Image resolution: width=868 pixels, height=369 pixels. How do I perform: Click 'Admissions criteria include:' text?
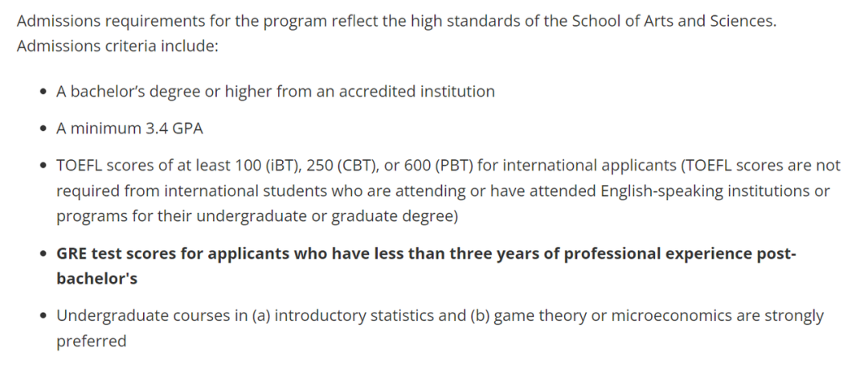117,46
